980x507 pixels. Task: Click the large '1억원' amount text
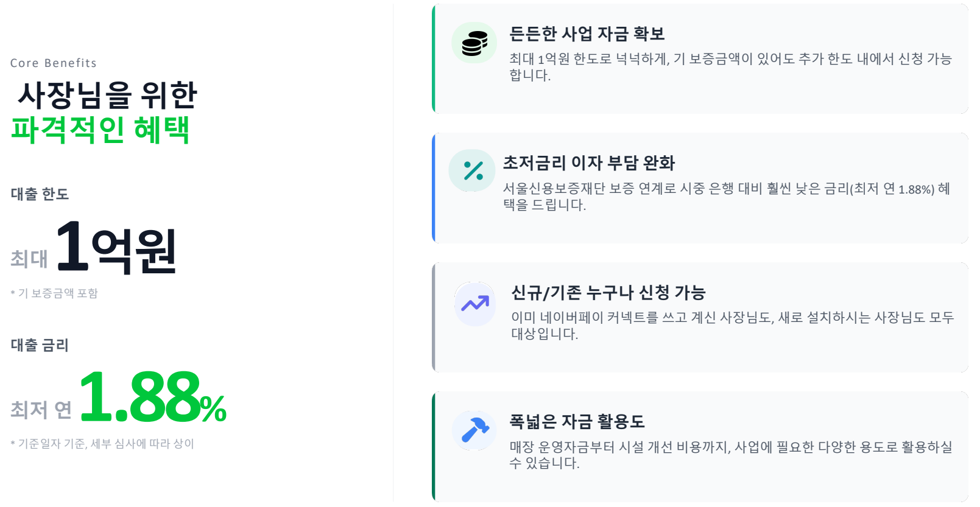(x=116, y=248)
